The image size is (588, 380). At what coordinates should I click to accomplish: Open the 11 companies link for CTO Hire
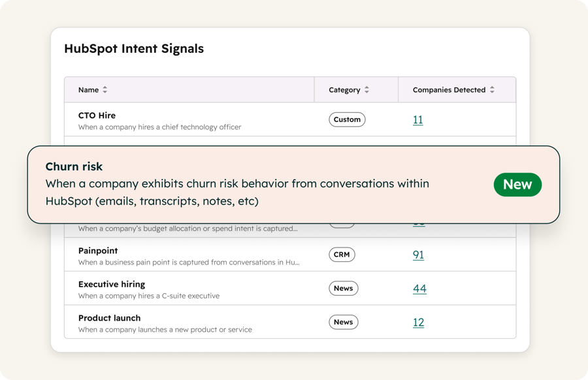click(417, 120)
